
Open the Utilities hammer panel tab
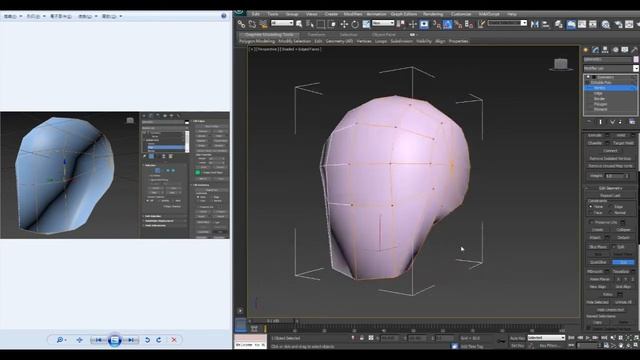(634, 50)
